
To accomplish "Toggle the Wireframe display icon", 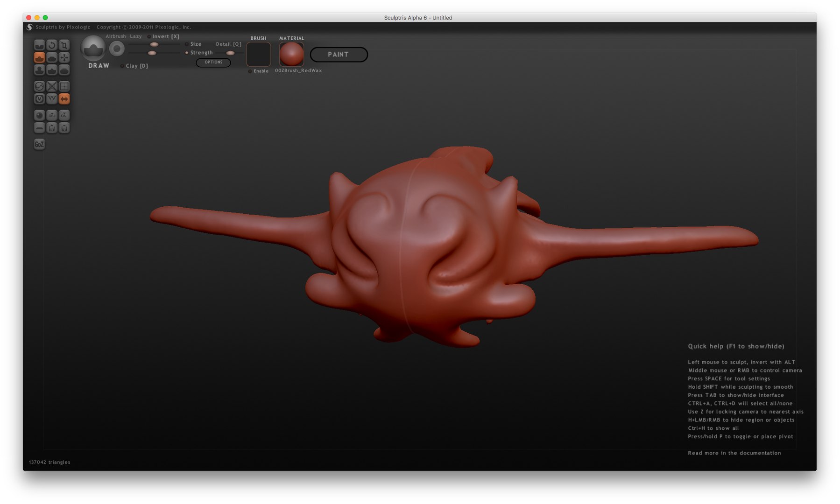I will click(52, 99).
